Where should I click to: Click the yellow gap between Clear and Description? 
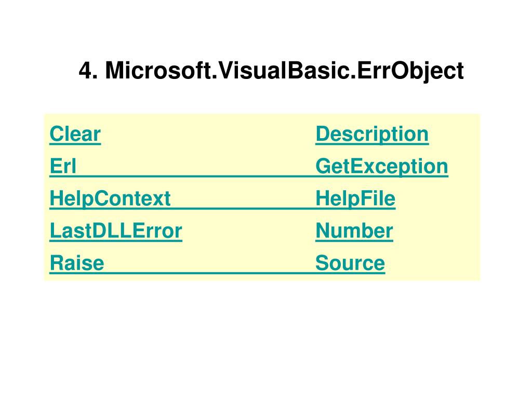point(208,134)
